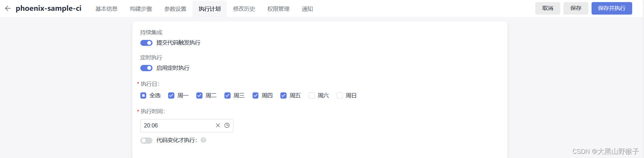Toggle the 提交代码触发执行 switch
The height and width of the screenshot is (158, 644).
tap(146, 43)
